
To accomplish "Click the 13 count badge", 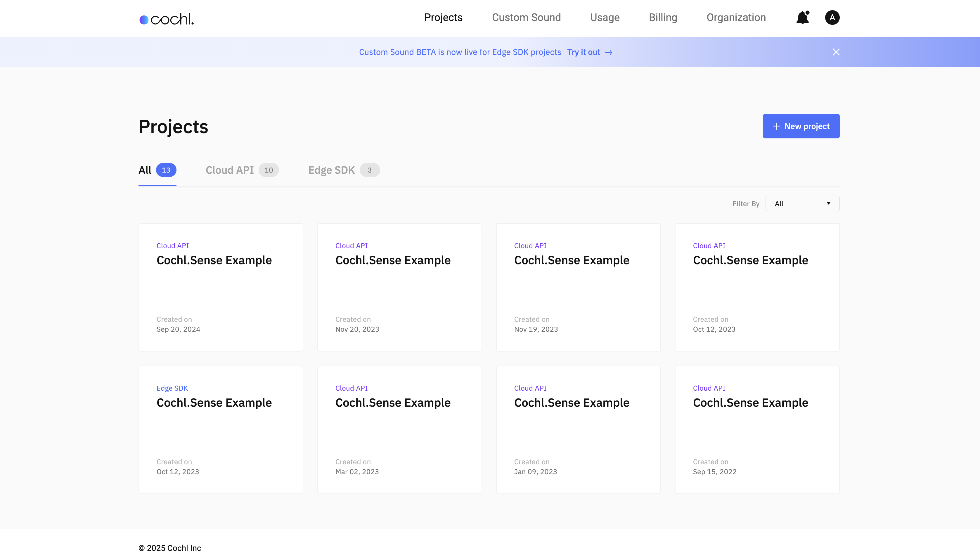I will (166, 170).
